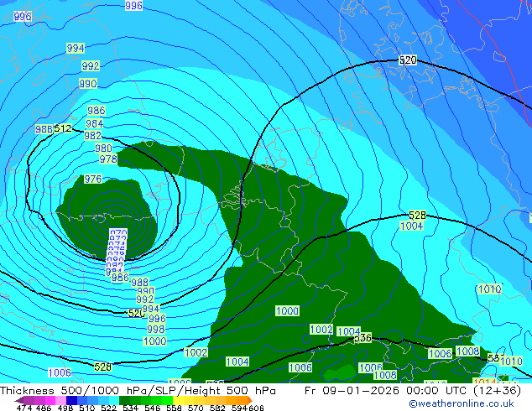
Task: Click the legend value '510'
Action: click(x=87, y=408)
